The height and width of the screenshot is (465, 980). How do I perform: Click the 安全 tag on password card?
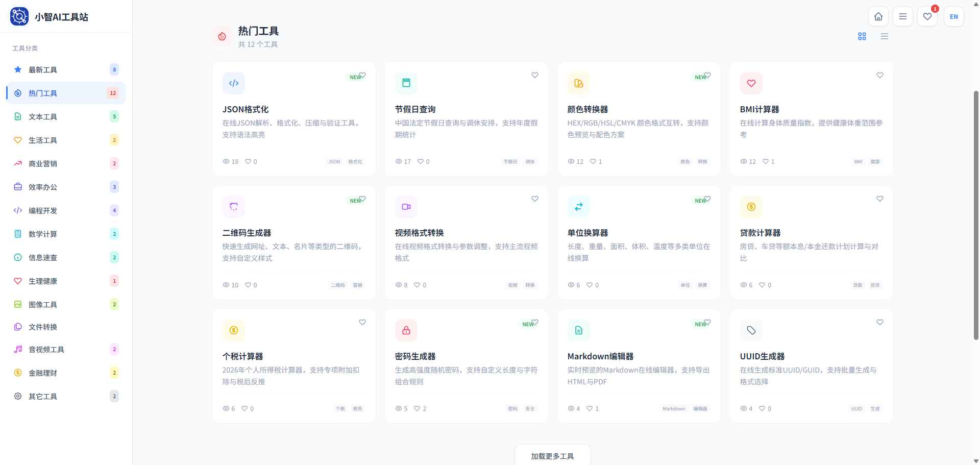click(530, 409)
